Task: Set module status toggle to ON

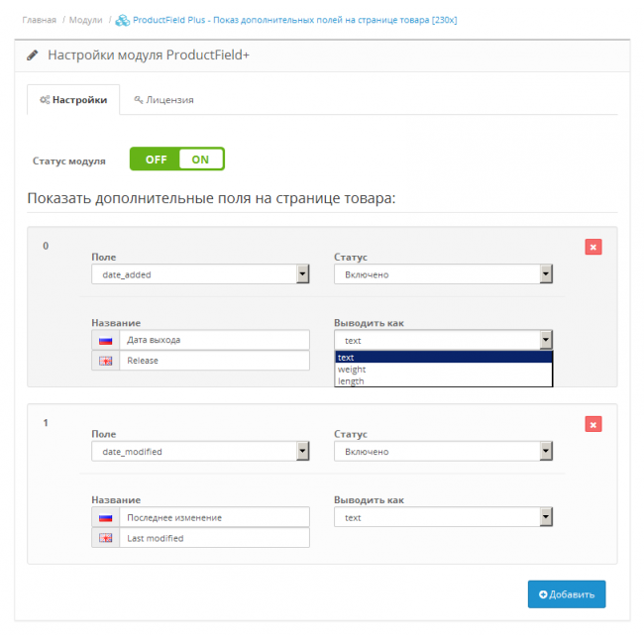Action: pos(201,159)
